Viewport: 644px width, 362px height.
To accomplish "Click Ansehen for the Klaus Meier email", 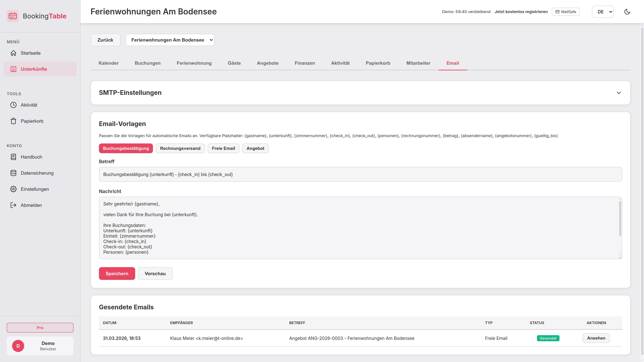I will click(x=596, y=338).
